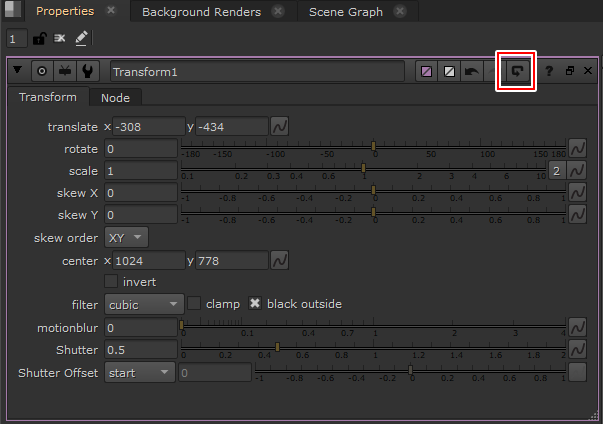The width and height of the screenshot is (603, 424).
Task: Click the scale split button labeled 2
Action: point(557,171)
